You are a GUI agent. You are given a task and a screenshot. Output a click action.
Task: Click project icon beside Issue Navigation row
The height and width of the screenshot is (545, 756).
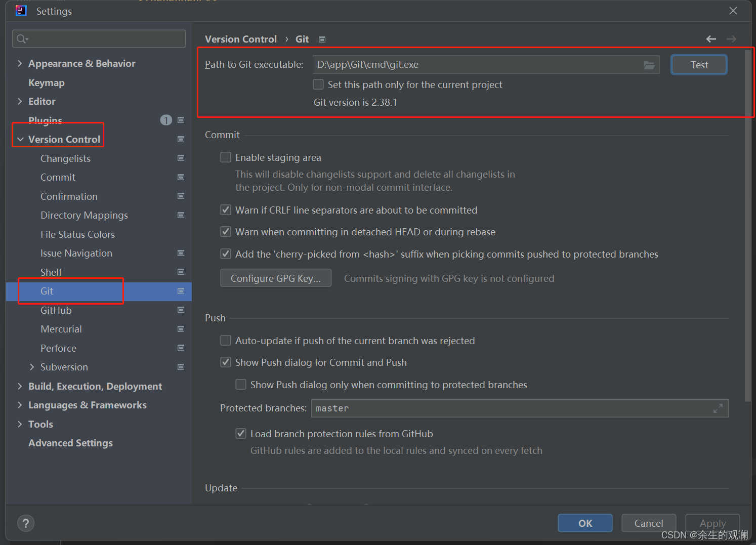[x=181, y=253]
